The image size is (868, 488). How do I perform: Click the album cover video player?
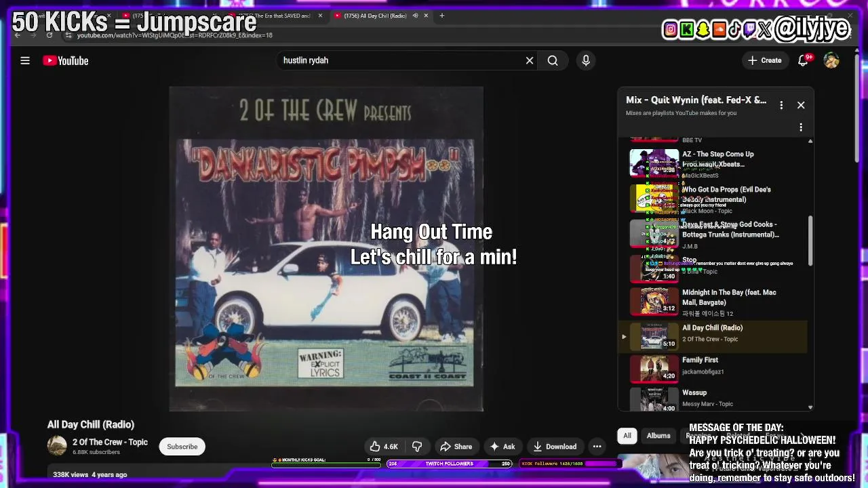click(326, 249)
